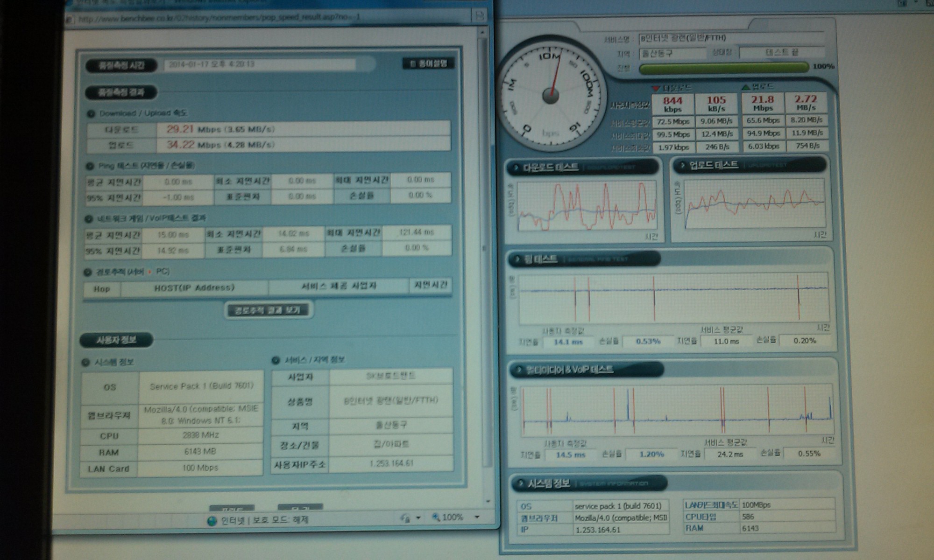Click the arrow icon on 멀티미디어 & VoIP 테스트 header

pos(518,371)
